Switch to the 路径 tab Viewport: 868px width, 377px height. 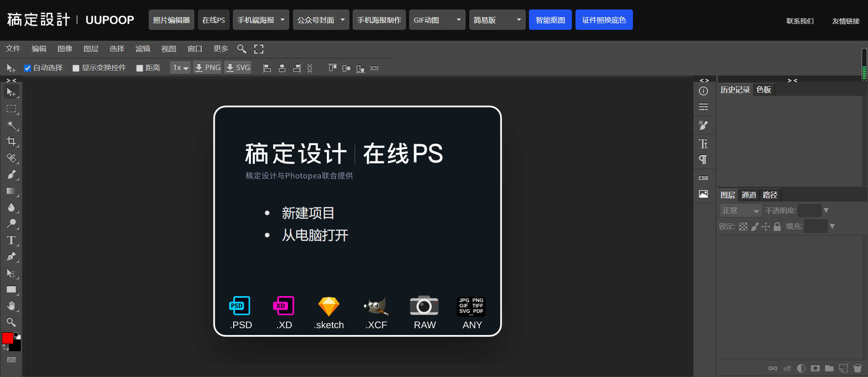(x=770, y=195)
